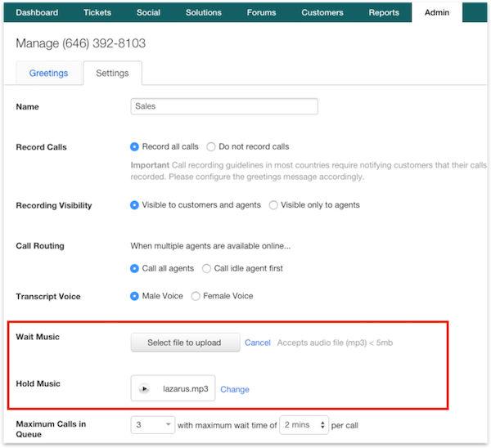Select Call all agents routing
The image size is (491, 448).
(134, 268)
